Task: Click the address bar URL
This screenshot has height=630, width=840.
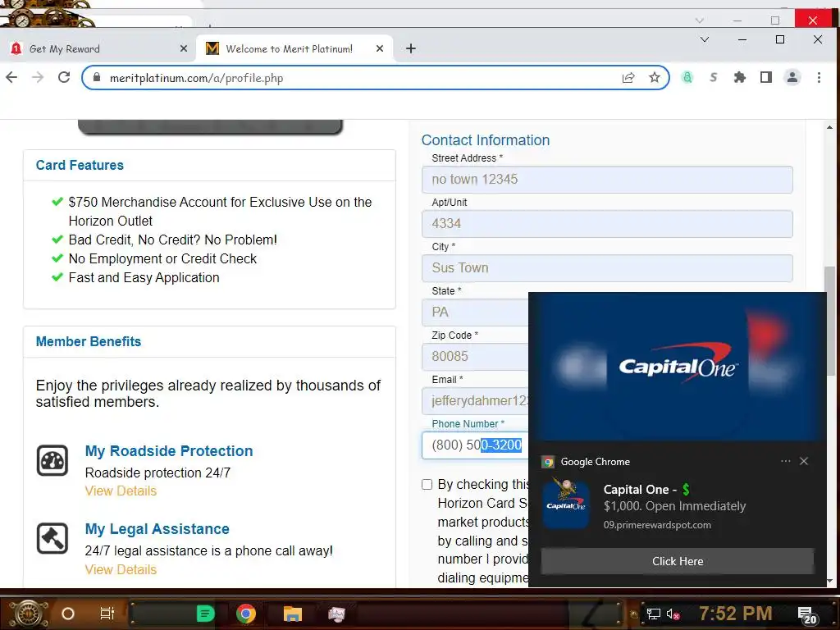Action: 197,78
